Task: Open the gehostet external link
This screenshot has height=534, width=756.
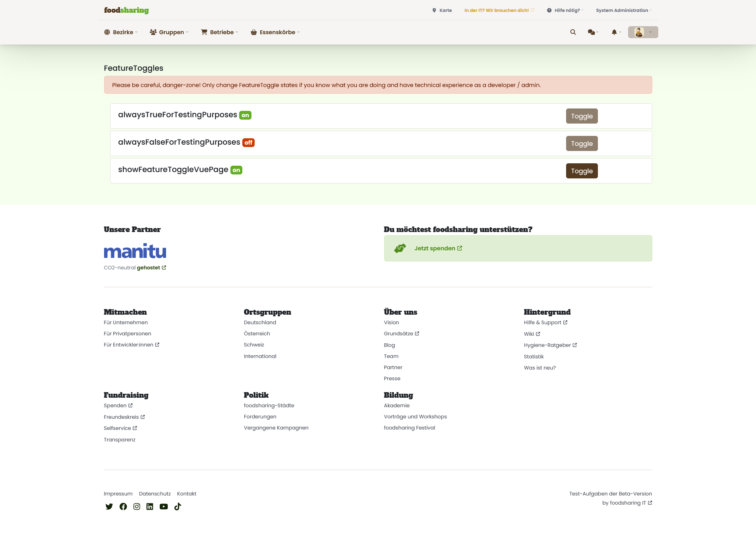Action: click(x=151, y=268)
